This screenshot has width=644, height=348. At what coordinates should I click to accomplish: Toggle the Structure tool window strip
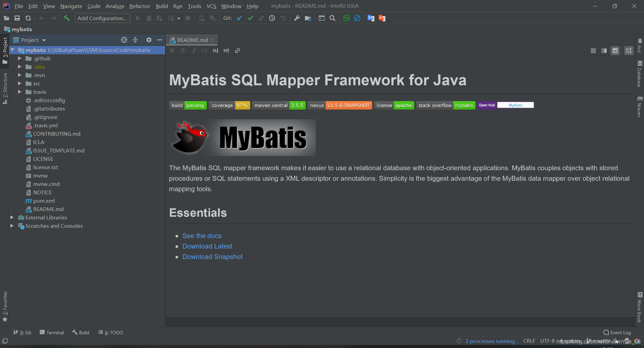click(x=5, y=88)
